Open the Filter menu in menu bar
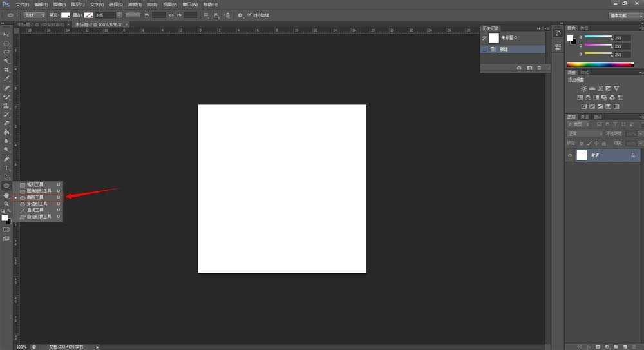The height and width of the screenshot is (350, 644). coord(134,5)
